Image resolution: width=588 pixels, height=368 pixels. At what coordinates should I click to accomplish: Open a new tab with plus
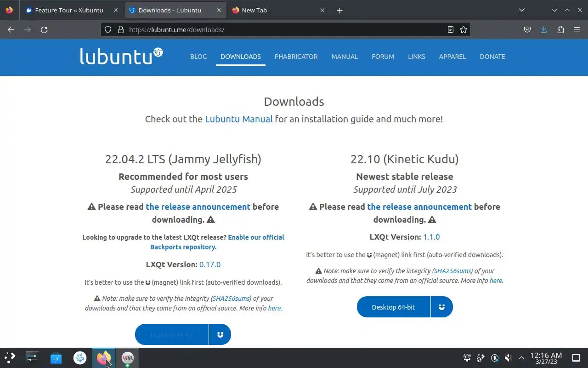(x=339, y=10)
